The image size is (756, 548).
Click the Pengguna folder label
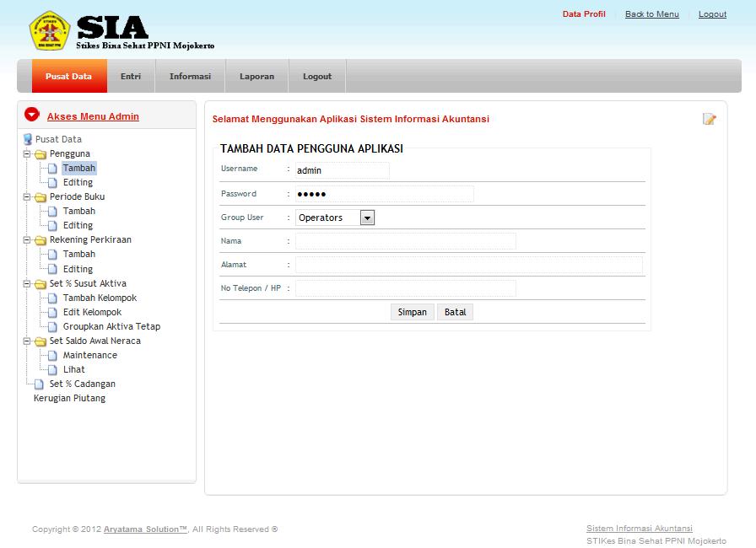(70, 153)
